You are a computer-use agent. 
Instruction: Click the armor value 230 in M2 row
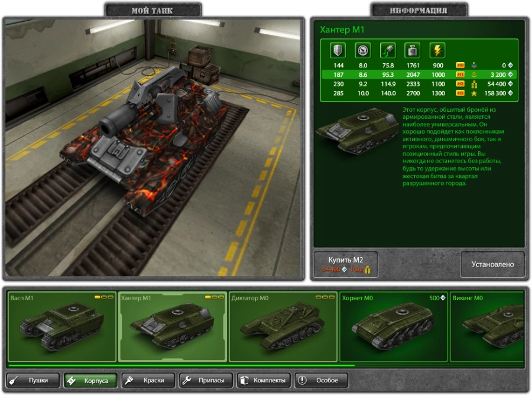coord(338,84)
